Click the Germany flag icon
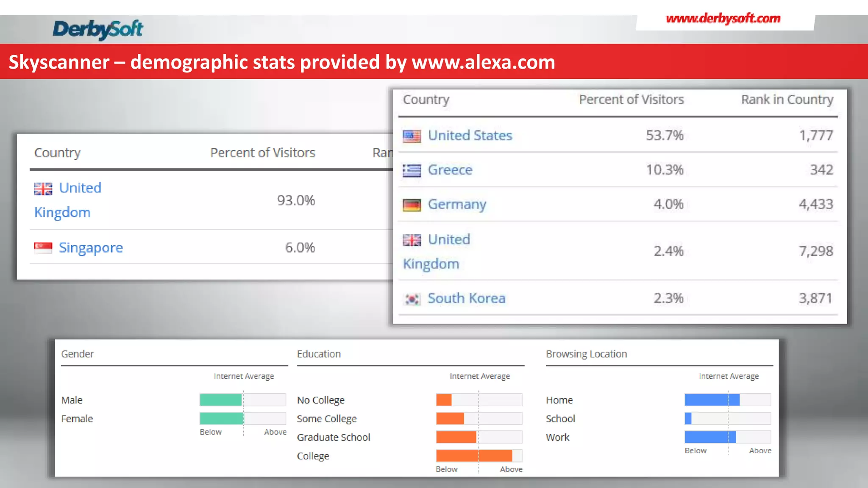Viewport: 868px width, 488px height. coord(412,205)
